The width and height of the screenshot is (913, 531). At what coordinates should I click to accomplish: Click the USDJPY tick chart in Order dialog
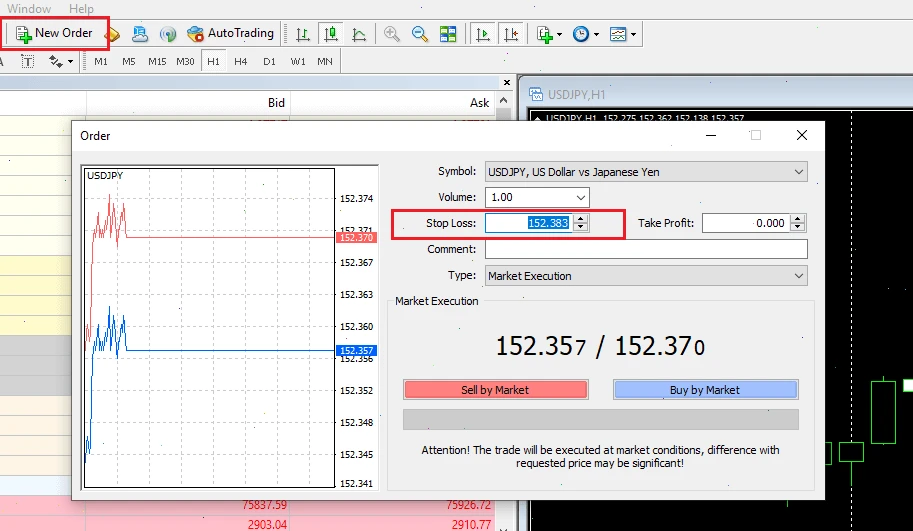click(x=210, y=328)
